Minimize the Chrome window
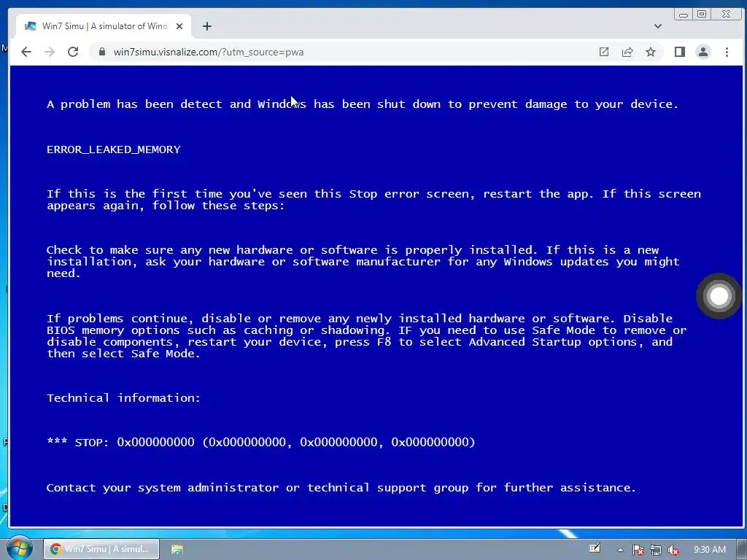747x560 pixels. pyautogui.click(x=684, y=15)
